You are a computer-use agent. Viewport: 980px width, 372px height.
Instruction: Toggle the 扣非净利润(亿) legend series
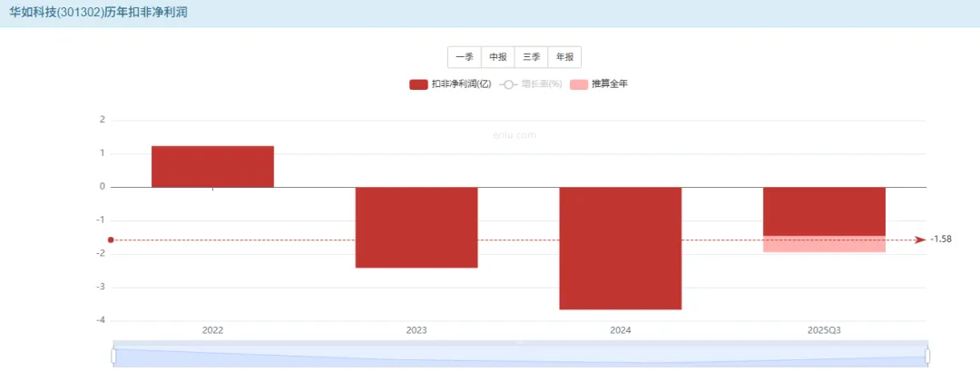[450, 84]
